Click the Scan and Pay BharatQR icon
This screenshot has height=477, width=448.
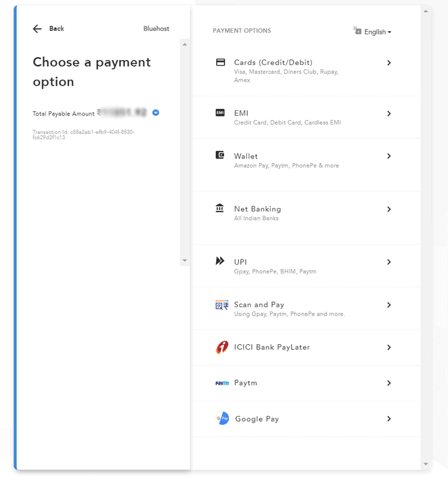222,305
